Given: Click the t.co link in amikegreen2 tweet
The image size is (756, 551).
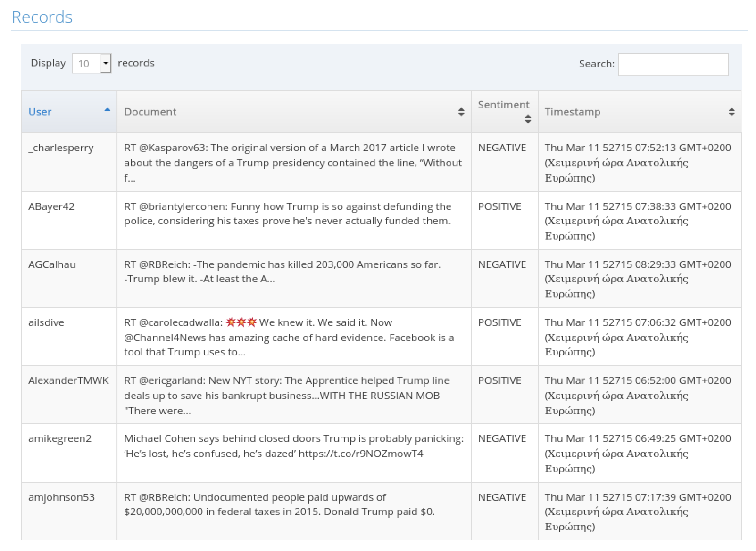Looking at the screenshot, I should [361, 454].
